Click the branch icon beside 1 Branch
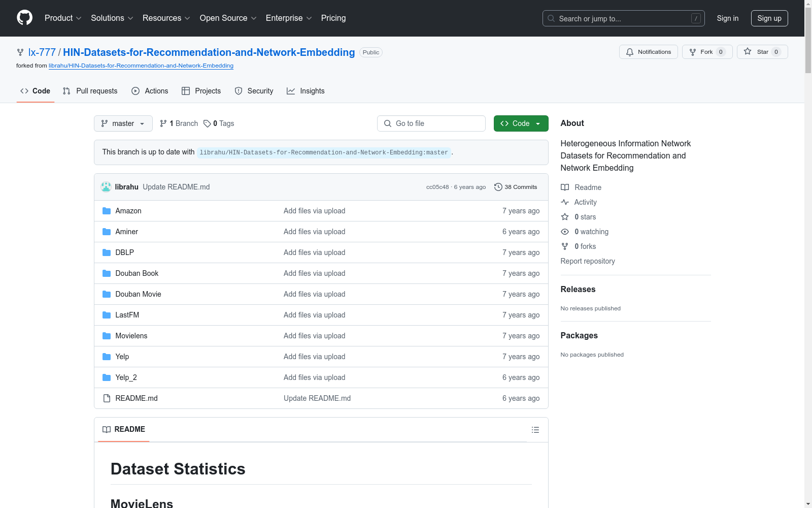 click(163, 123)
